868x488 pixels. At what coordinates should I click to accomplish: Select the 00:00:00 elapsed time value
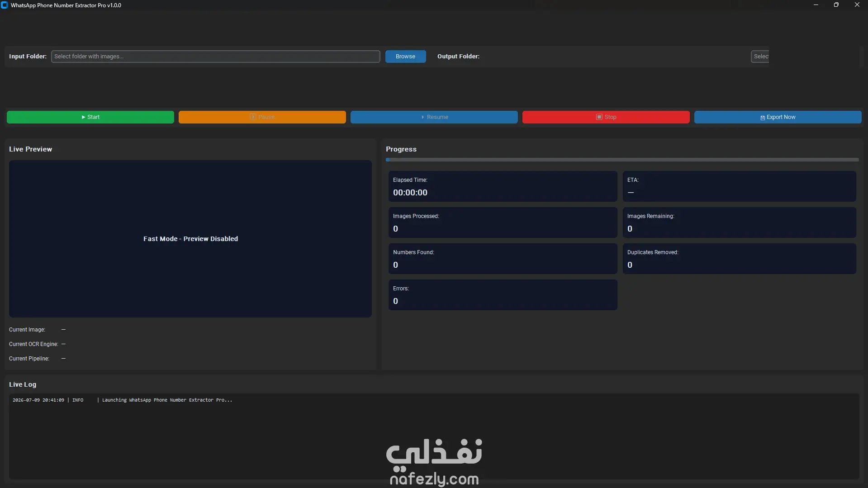click(x=410, y=193)
